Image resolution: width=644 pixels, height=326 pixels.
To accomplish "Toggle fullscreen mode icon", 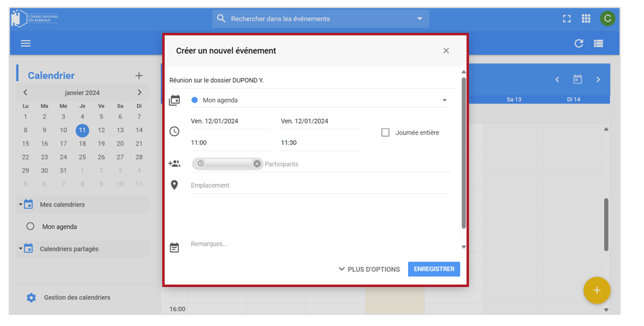I will (x=567, y=18).
